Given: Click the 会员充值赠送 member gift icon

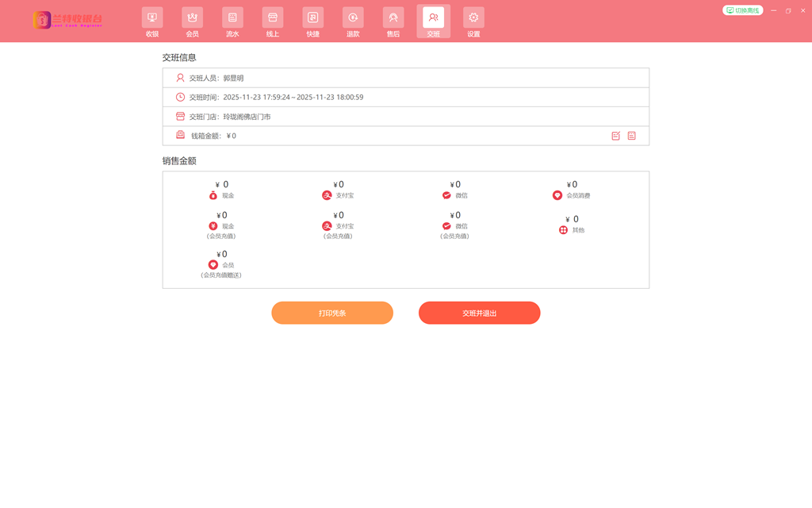Looking at the screenshot, I should (213, 265).
